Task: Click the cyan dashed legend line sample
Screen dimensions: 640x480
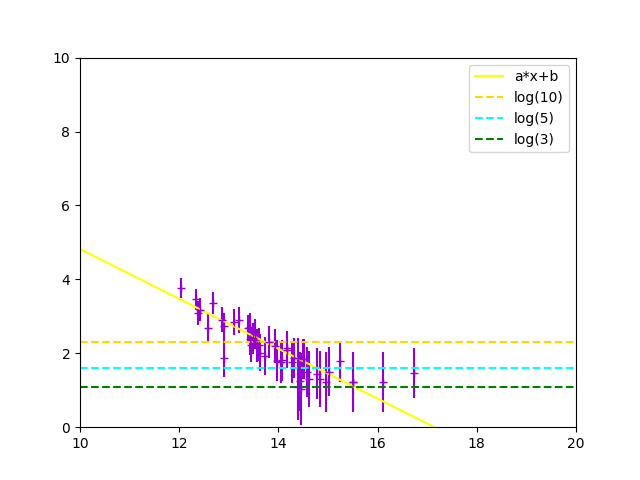Action: (489, 118)
